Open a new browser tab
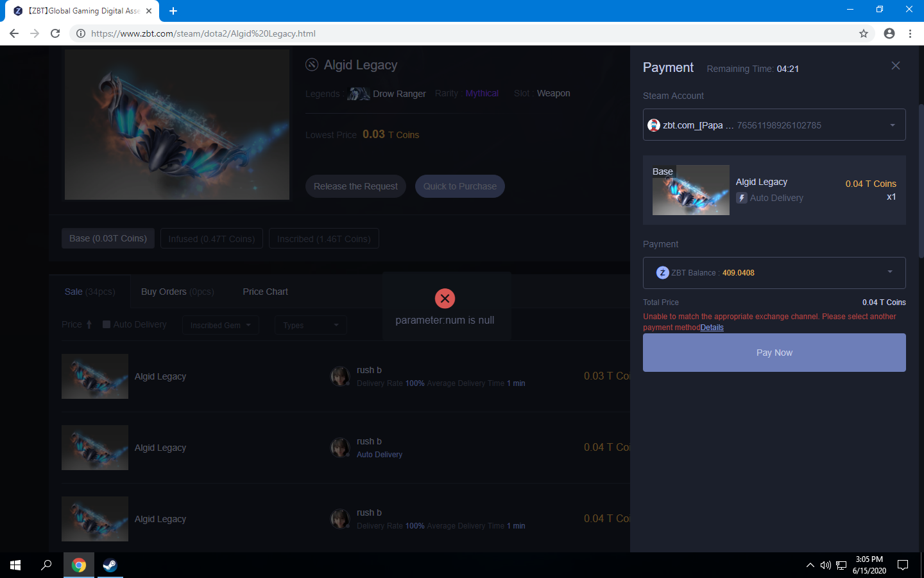The image size is (924, 578). (173, 11)
